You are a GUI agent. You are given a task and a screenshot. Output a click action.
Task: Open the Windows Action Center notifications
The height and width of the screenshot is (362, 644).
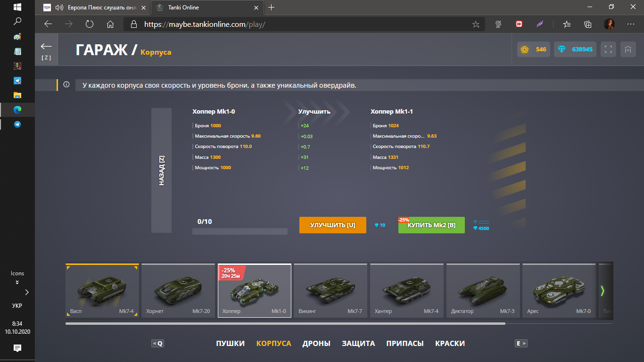coord(17,348)
